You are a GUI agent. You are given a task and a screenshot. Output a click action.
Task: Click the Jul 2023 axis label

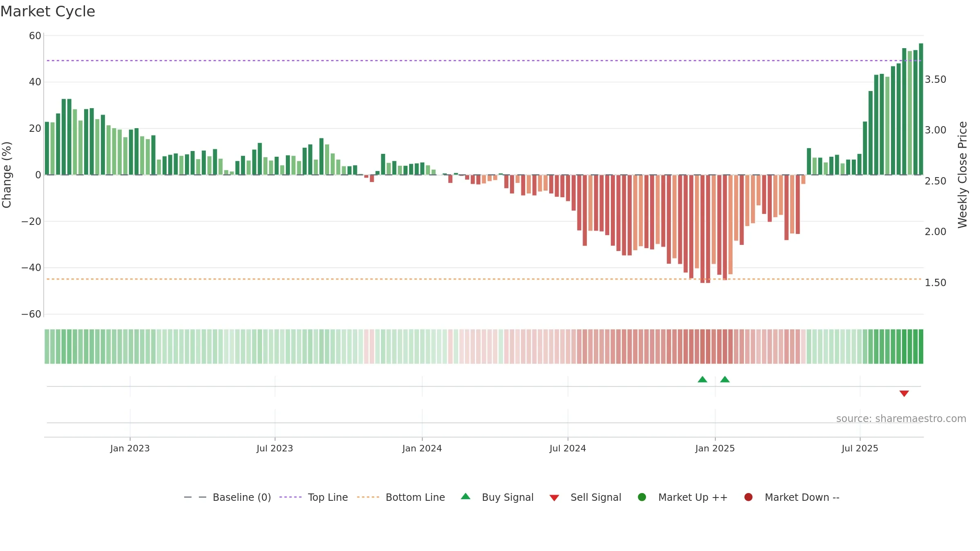[x=275, y=449]
